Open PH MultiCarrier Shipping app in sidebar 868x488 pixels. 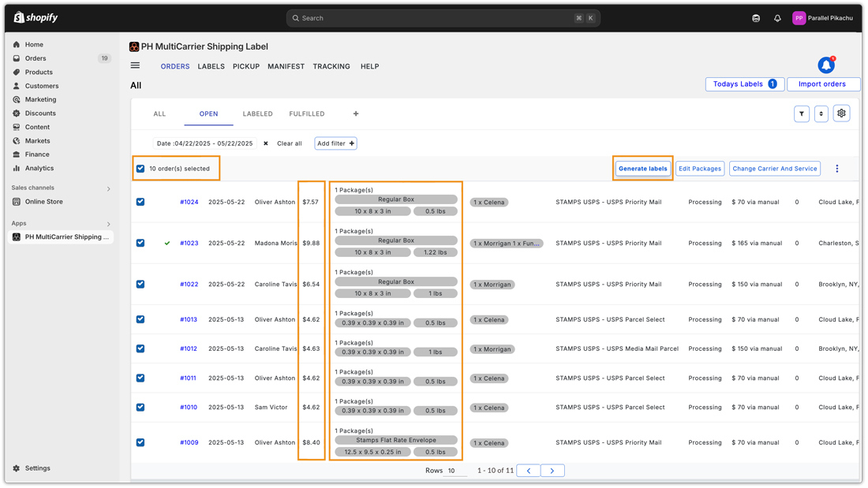(61, 237)
